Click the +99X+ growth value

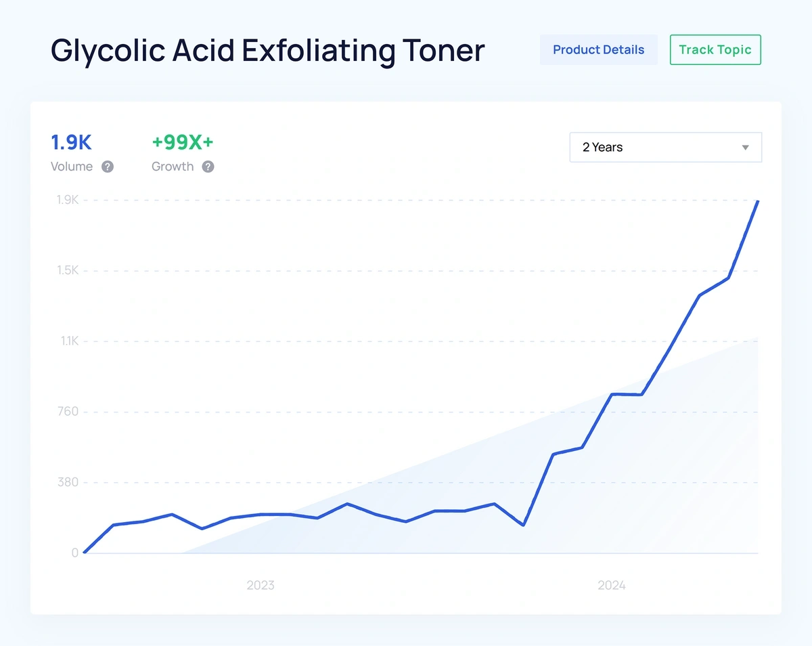(183, 142)
